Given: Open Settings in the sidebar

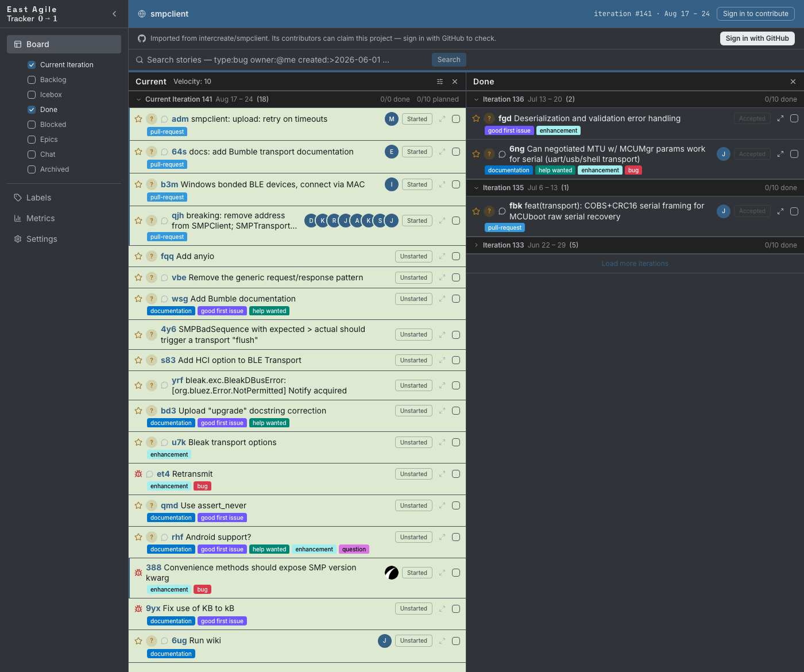Looking at the screenshot, I should (x=64, y=239).
